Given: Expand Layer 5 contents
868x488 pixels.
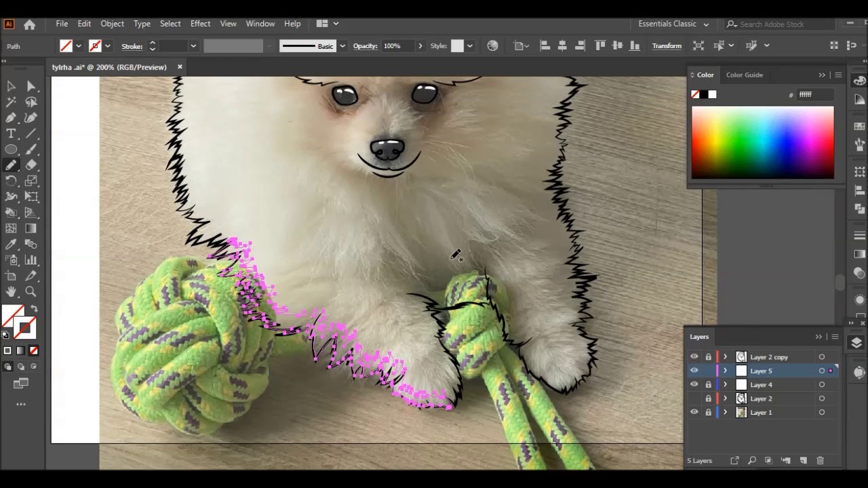Looking at the screenshot, I should click(725, 371).
